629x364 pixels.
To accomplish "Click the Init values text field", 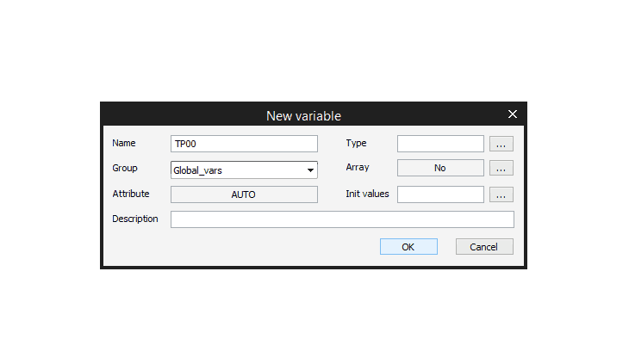I will click(x=440, y=194).
